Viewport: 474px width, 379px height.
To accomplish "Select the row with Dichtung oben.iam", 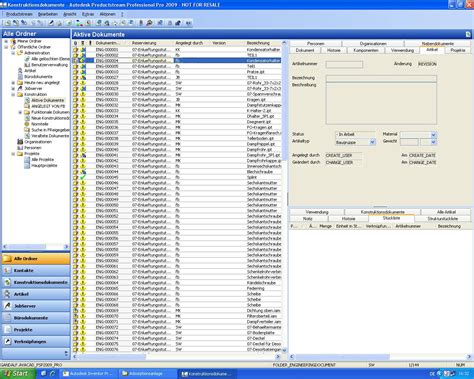I will click(177, 311).
